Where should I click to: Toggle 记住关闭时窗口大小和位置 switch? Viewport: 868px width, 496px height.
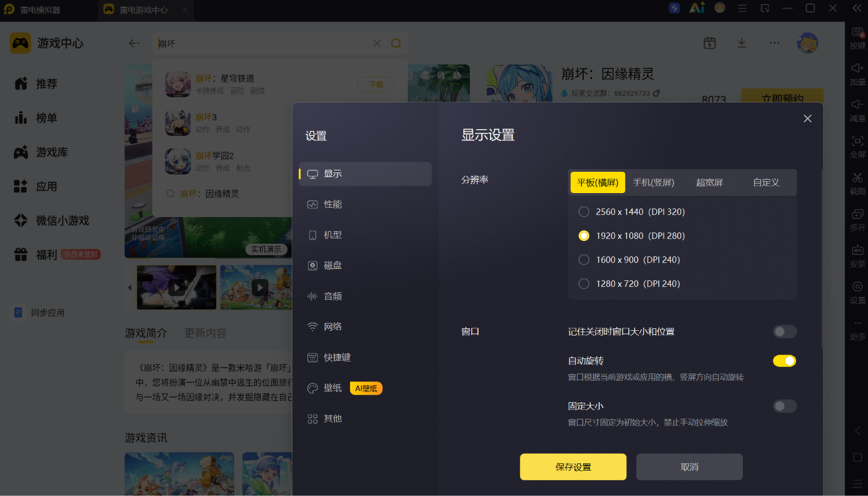784,332
